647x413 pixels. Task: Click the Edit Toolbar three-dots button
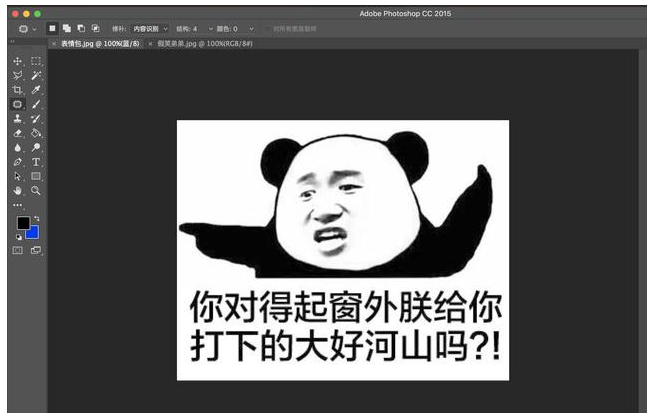point(18,205)
